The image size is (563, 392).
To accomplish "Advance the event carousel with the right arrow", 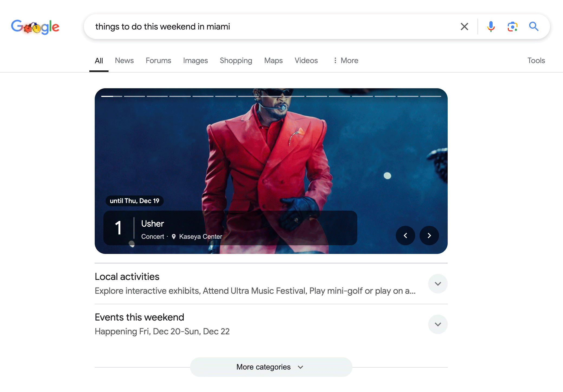I will [x=429, y=236].
